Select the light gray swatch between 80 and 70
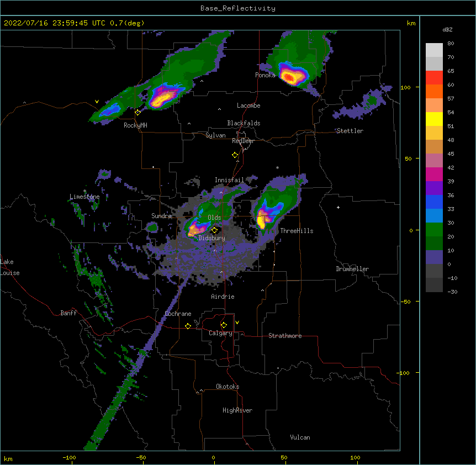The image size is (476, 465). coord(434,50)
